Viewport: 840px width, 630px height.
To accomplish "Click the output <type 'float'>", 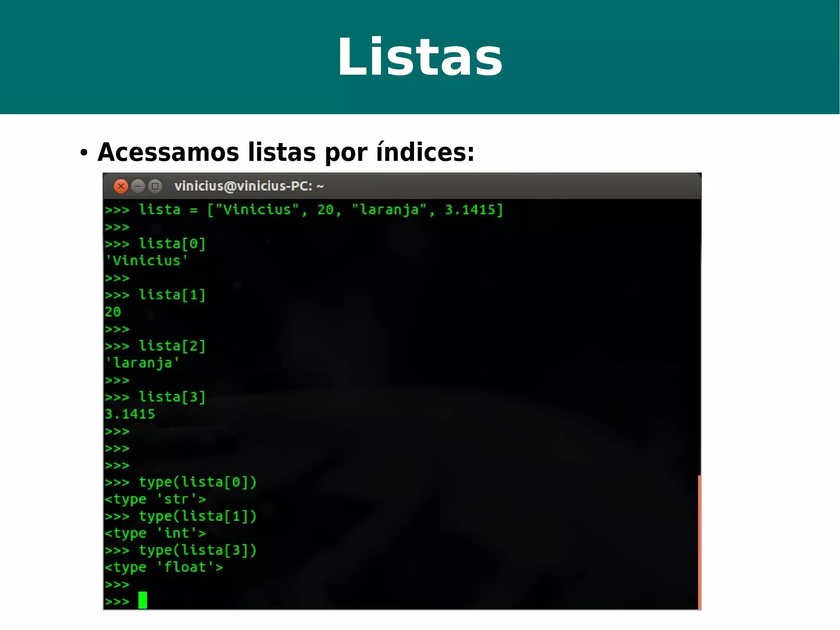I will click(164, 568).
